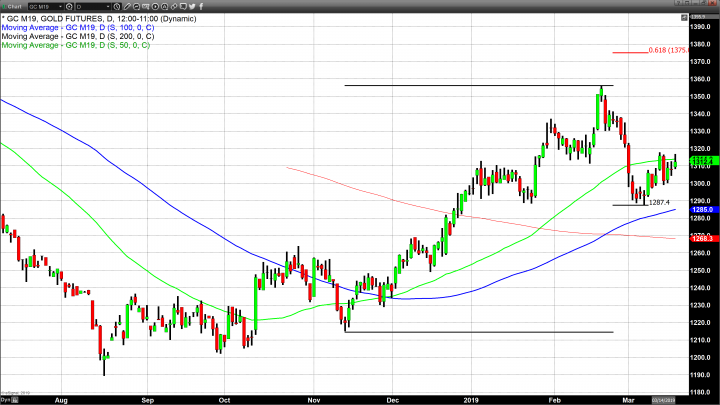Click the symbol search magnifier icon

coord(69,6)
